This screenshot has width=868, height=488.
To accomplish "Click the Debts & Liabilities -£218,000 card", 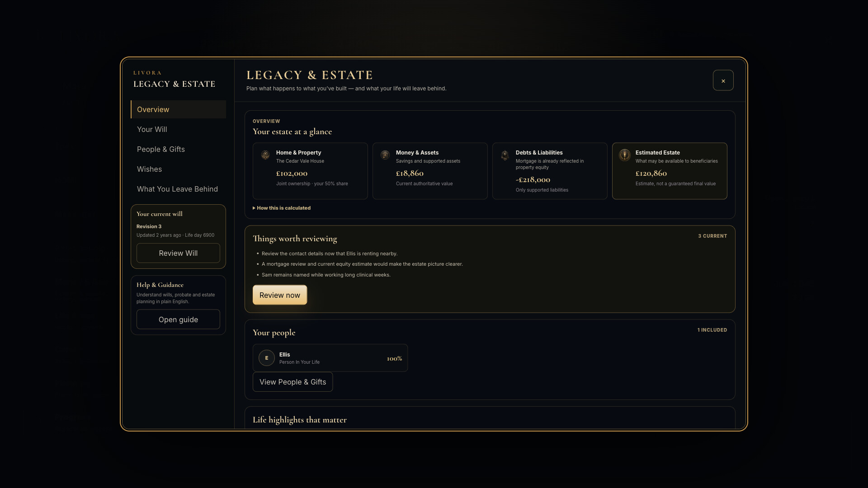I will tap(550, 171).
